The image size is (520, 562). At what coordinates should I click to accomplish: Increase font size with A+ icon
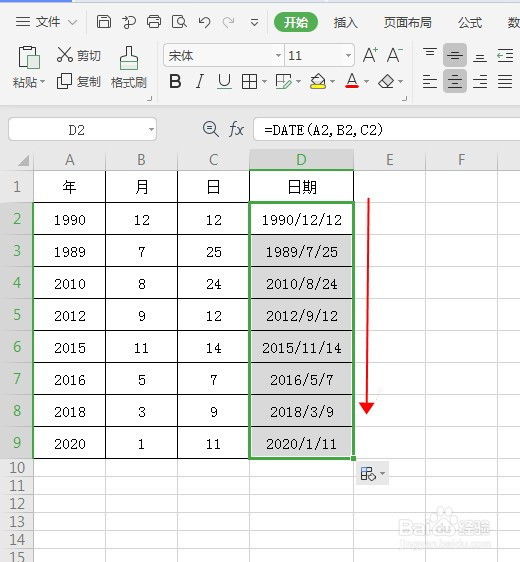click(370, 55)
